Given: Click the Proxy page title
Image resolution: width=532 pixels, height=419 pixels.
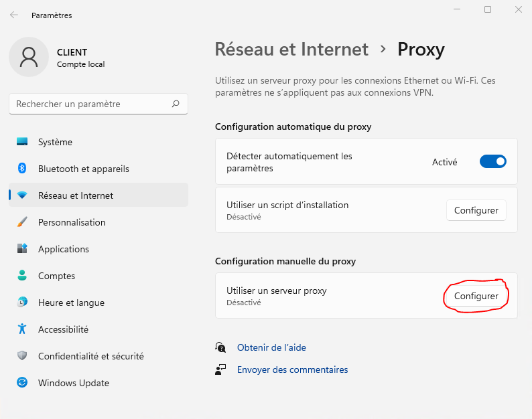Looking at the screenshot, I should coord(421,50).
